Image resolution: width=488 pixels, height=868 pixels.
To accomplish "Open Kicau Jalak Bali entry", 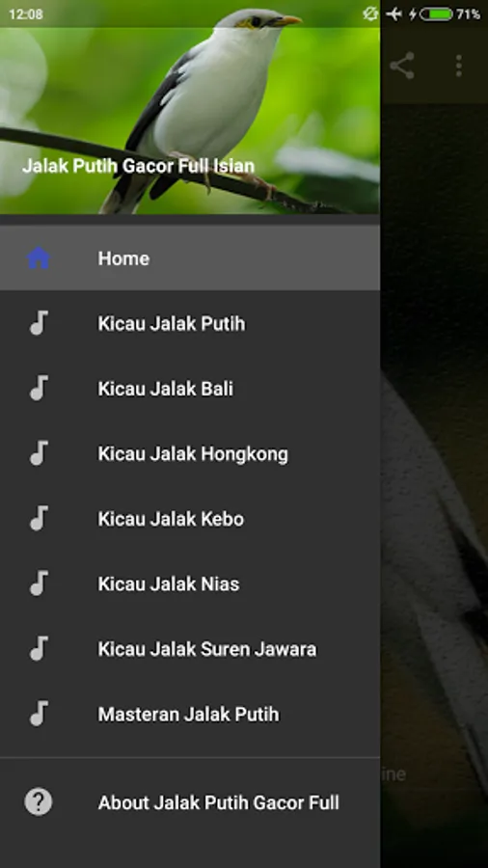I will 190,389.
